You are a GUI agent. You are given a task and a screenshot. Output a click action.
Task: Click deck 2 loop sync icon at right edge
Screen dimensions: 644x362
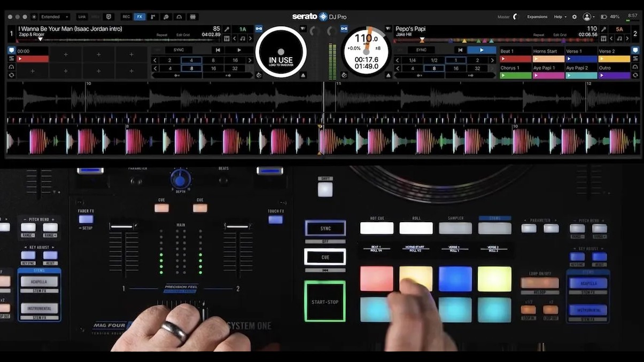point(635,75)
